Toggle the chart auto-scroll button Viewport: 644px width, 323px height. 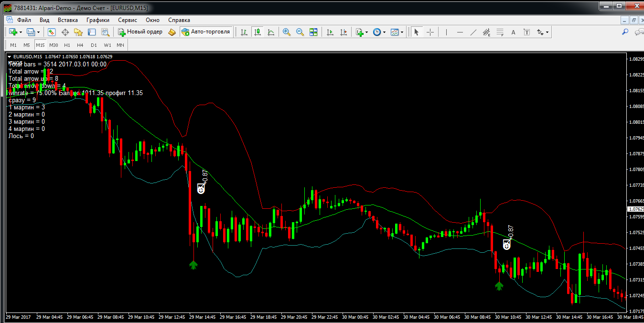(330, 32)
